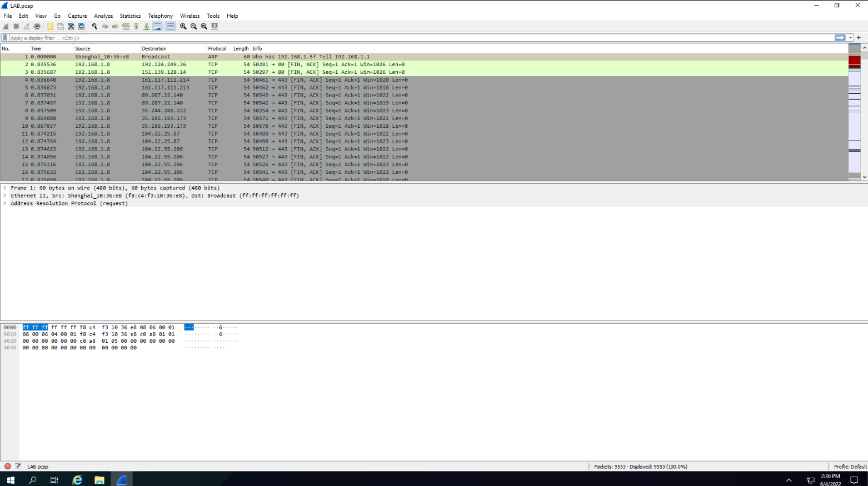Image resolution: width=868 pixels, height=486 pixels.
Task: Click Profile: Default in status bar
Action: (x=850, y=467)
